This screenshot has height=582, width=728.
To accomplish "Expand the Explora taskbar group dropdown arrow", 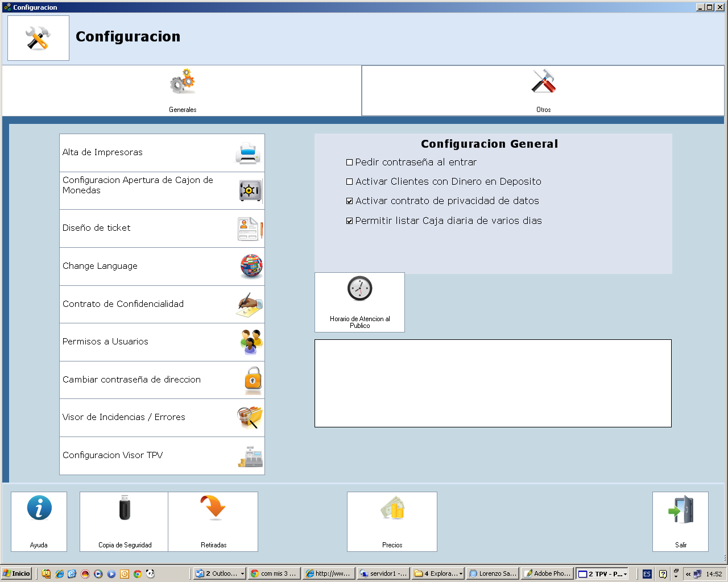I will (x=461, y=574).
